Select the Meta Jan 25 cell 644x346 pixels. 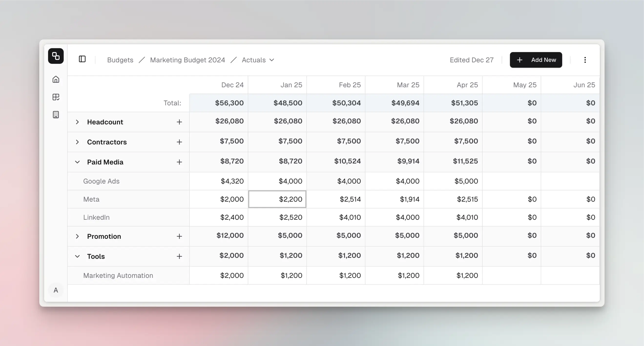click(277, 199)
